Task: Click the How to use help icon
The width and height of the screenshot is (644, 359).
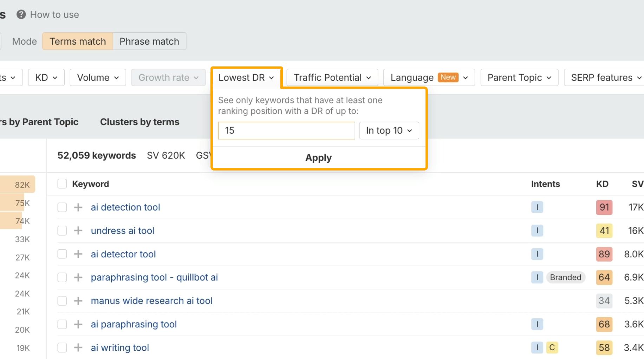Action: [21, 14]
